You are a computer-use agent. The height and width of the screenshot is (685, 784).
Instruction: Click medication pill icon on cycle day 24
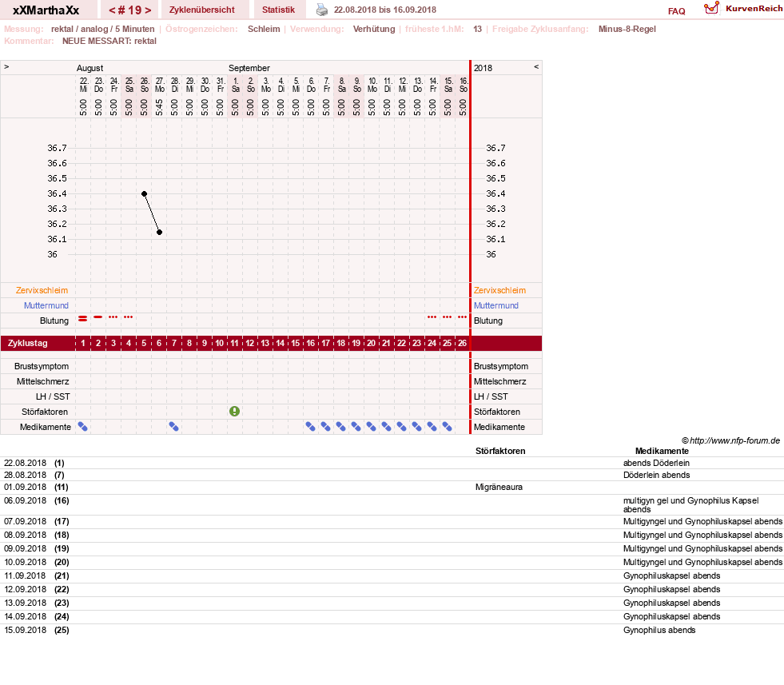click(432, 427)
